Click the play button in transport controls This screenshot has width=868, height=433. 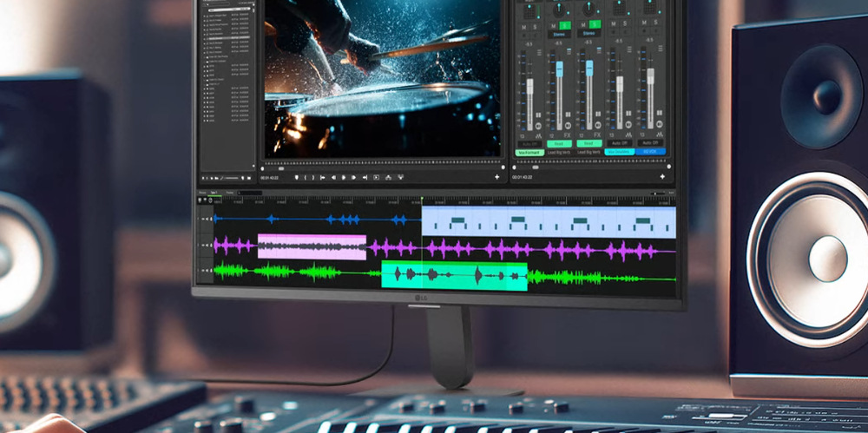pyautogui.click(x=344, y=177)
